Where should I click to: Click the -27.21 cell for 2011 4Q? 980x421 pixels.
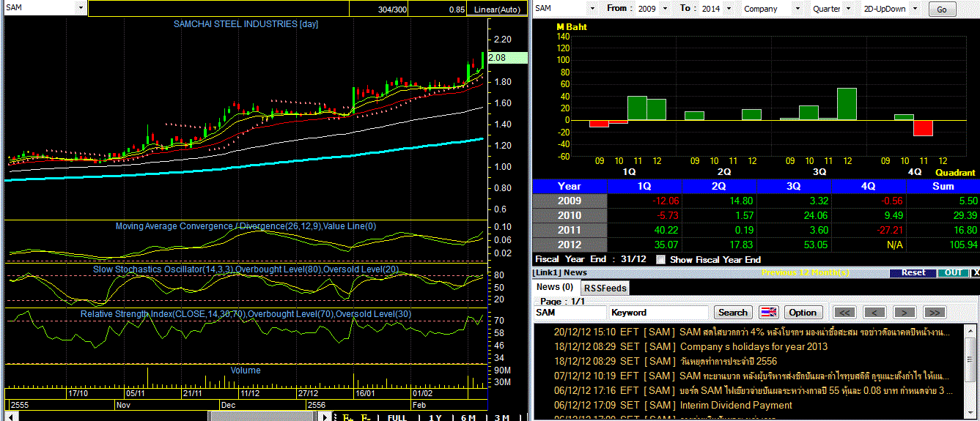pyautogui.click(x=869, y=230)
